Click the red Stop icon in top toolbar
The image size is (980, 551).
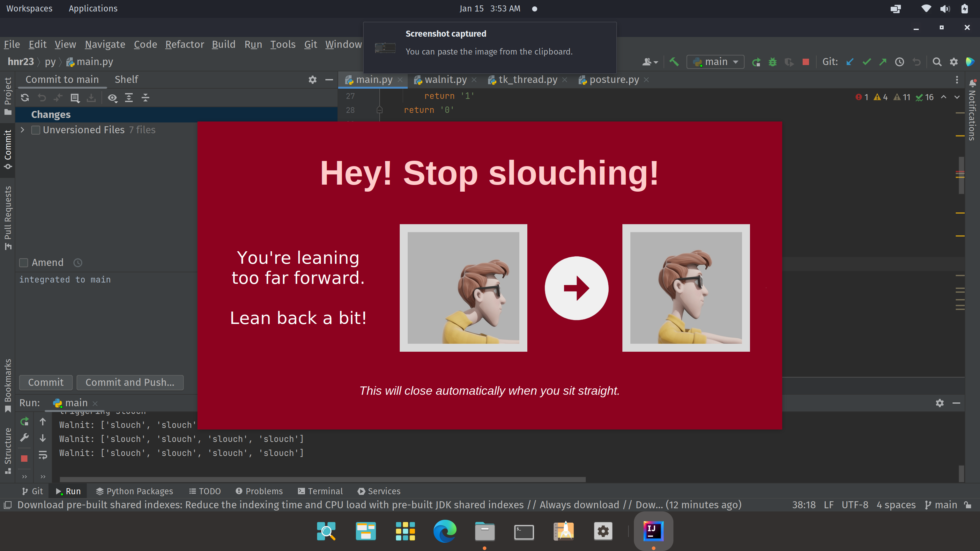point(806,62)
